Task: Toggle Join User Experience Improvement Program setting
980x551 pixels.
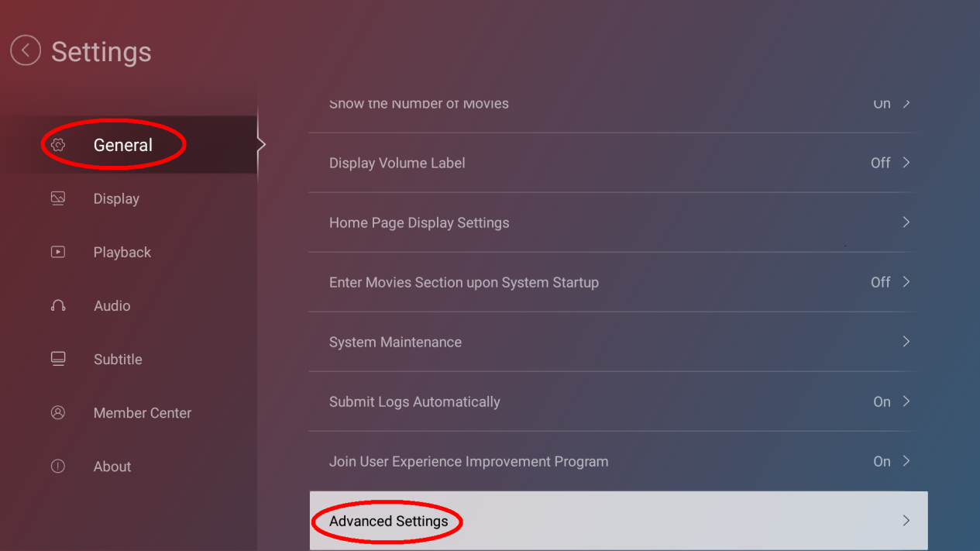Action: pyautogui.click(x=882, y=461)
